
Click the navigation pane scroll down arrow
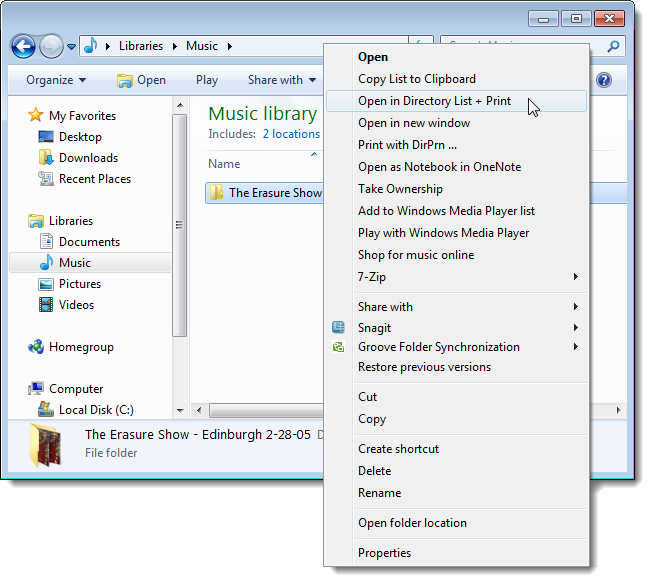(180, 410)
